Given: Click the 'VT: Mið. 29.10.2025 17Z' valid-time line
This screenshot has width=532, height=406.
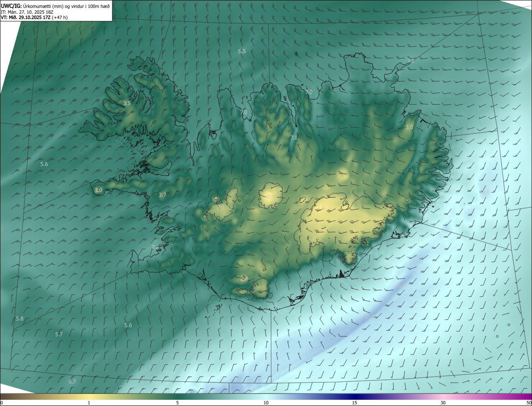Looking at the screenshot, I should point(26,17).
